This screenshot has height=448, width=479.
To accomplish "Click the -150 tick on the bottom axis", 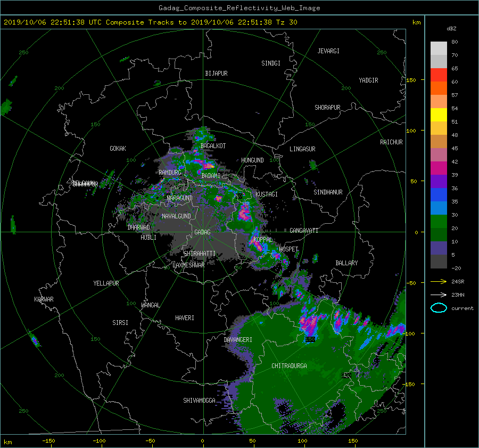I will pyautogui.click(x=48, y=441).
